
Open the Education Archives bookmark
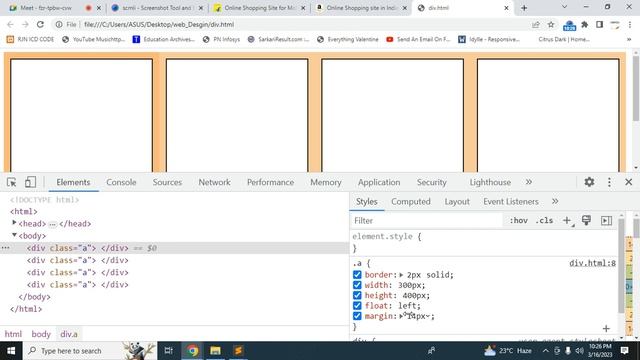click(164, 40)
